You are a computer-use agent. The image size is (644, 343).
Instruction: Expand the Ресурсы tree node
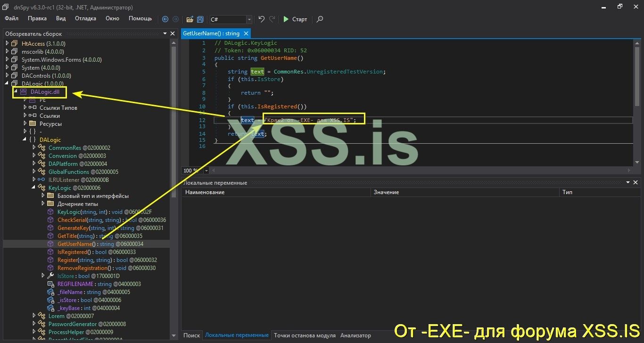tap(25, 123)
